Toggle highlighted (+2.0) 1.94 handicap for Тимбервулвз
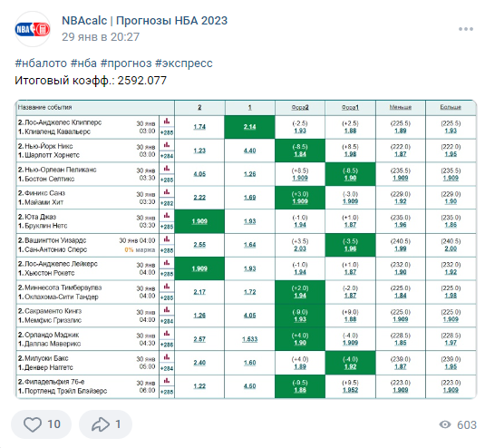Image resolution: width=485 pixels, height=448 pixels. (x=300, y=292)
